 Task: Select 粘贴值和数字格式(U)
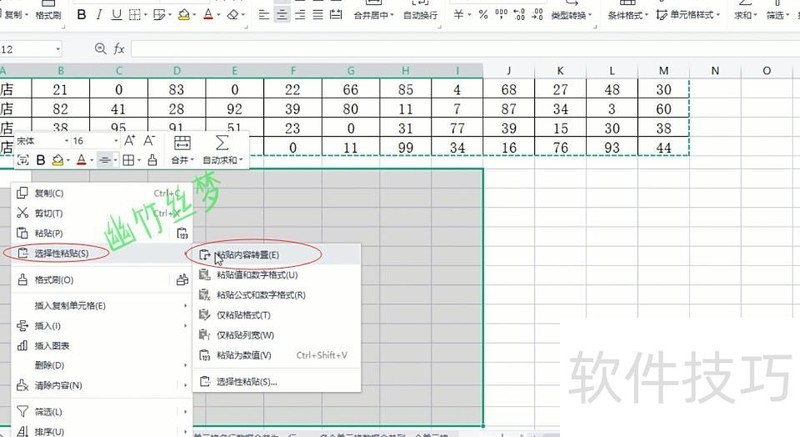pos(276,275)
